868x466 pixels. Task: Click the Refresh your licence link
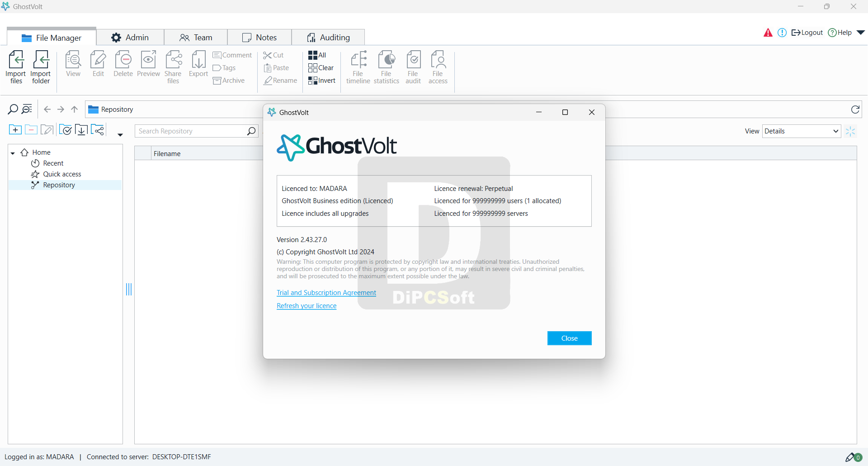[x=307, y=306]
